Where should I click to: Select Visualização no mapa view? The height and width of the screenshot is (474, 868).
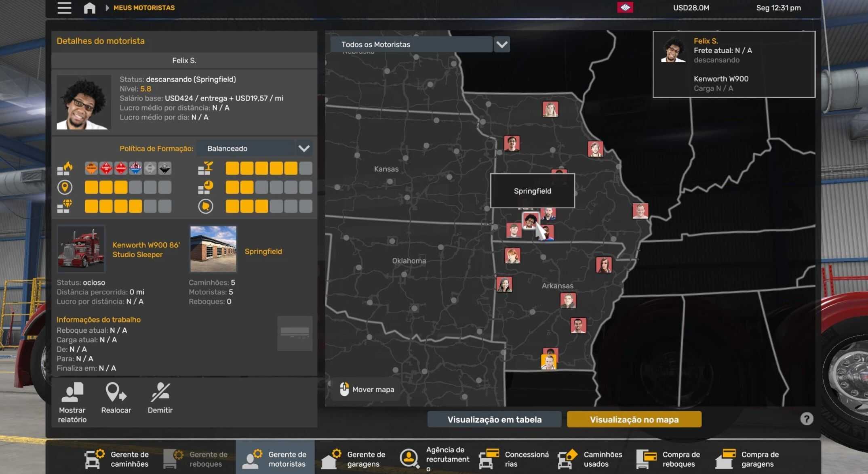634,419
